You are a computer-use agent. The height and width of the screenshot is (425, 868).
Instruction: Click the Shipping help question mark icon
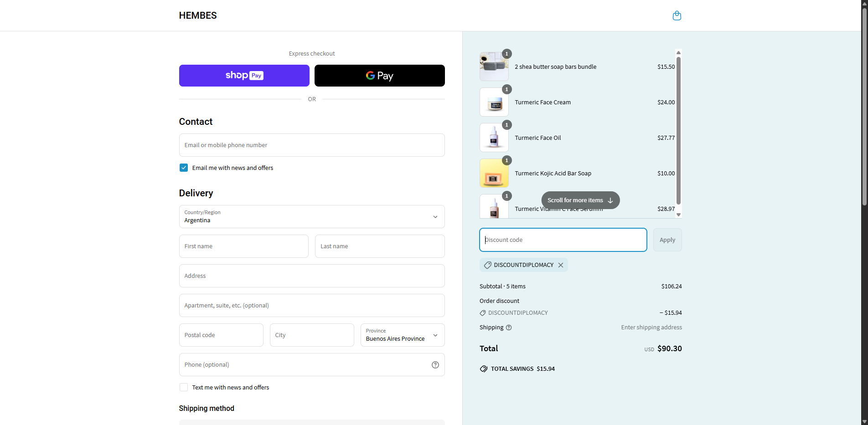[x=509, y=328]
